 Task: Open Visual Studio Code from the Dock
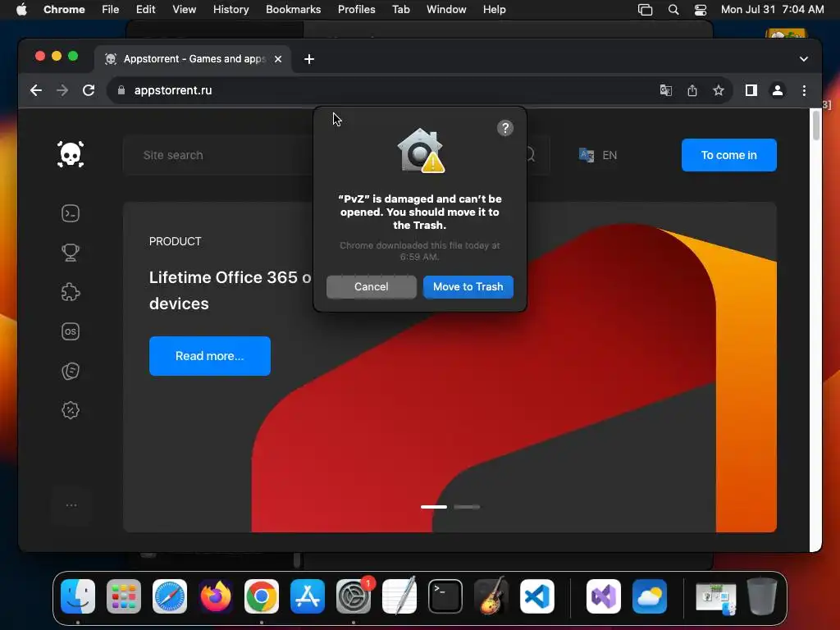click(x=537, y=596)
